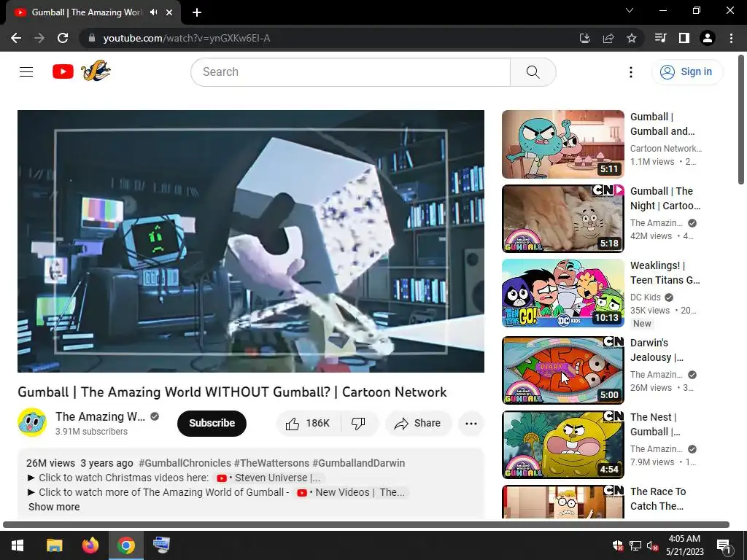Open a new Chrome tab
747x560 pixels.
[197, 13]
